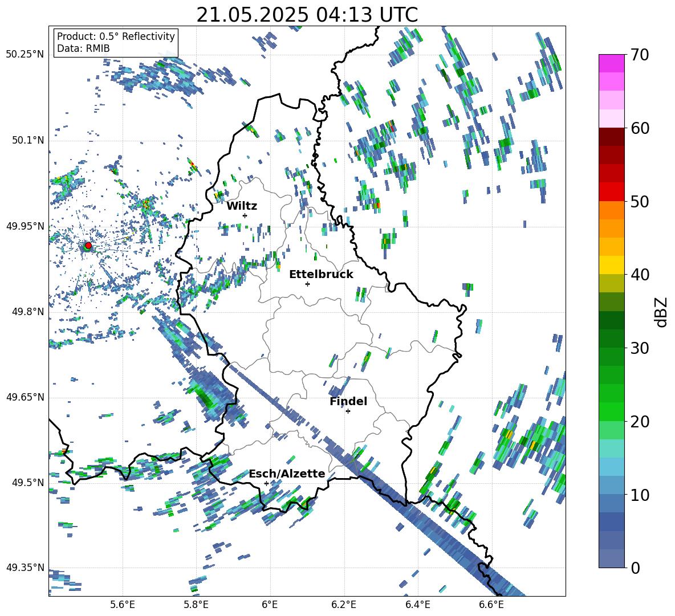Click the longitude label 6.2°E
This screenshot has height=616, width=675.
[x=344, y=605]
